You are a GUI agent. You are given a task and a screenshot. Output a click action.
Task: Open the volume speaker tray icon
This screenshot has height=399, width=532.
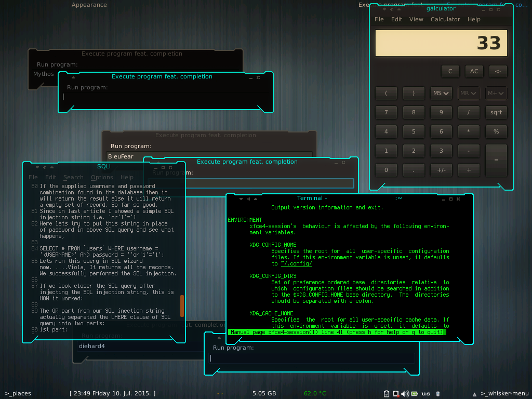pyautogui.click(x=405, y=394)
